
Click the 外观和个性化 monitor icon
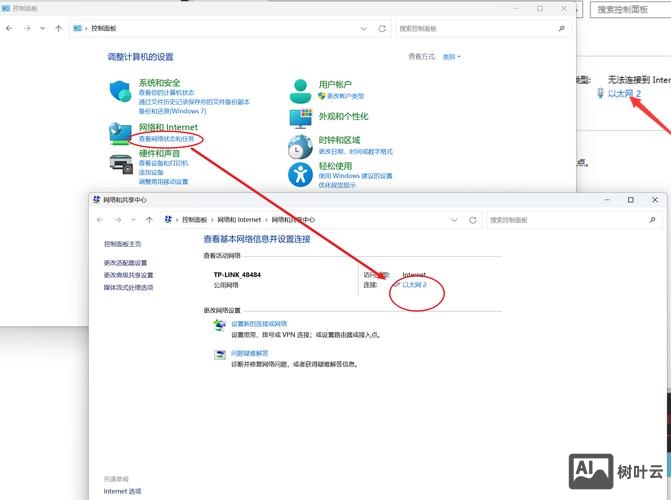[301, 119]
